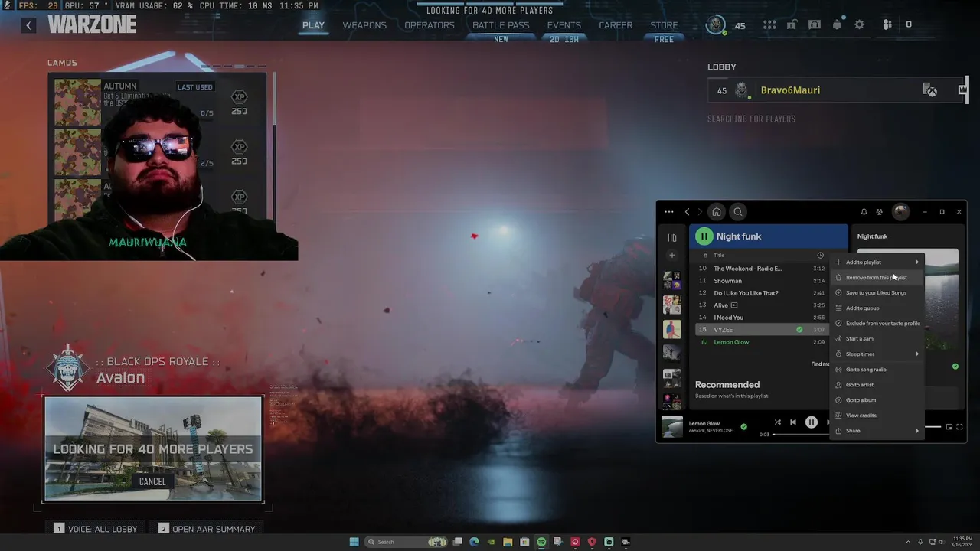This screenshot has width=980, height=551.
Task: Open the CAREER tab
Action: coord(616,25)
